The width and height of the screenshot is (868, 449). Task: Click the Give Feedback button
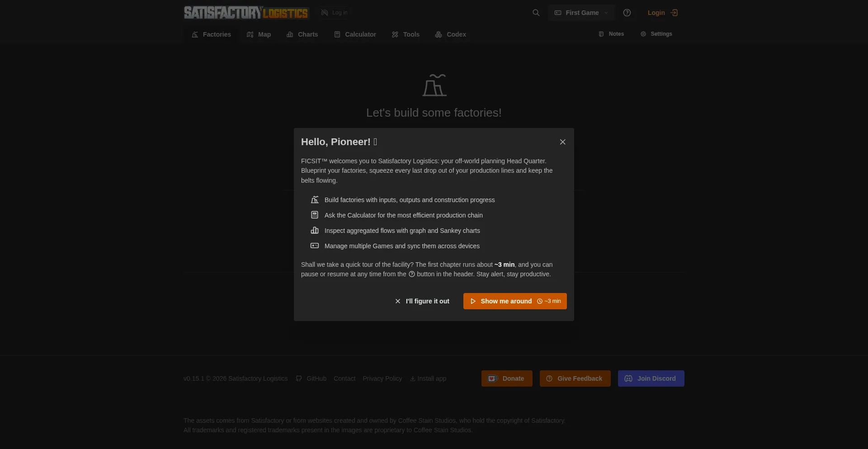pos(575,378)
